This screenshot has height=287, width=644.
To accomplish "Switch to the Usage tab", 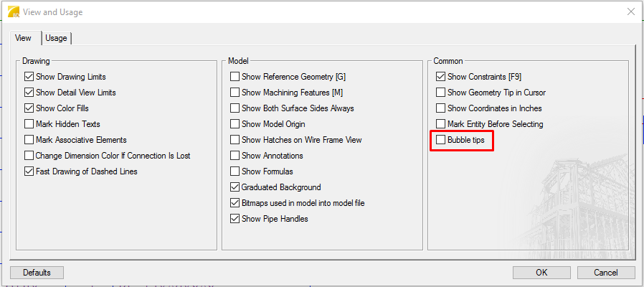I will pos(57,38).
